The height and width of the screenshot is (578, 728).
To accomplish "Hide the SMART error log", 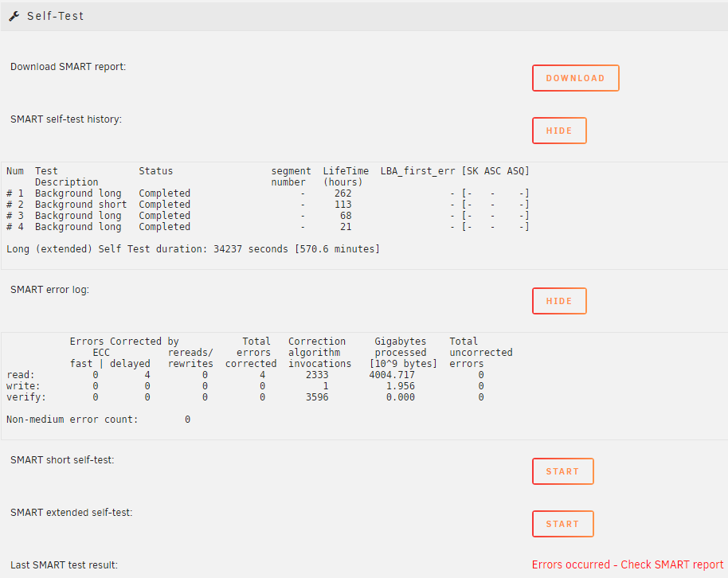I will 559,301.
